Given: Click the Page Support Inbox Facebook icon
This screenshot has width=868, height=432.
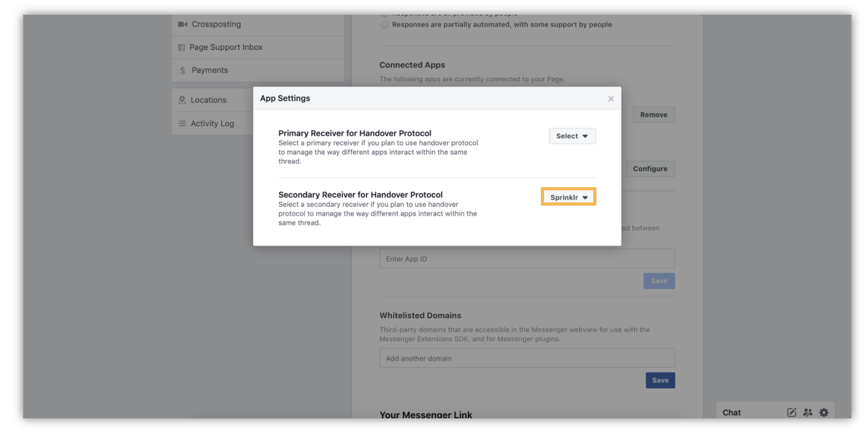Looking at the screenshot, I should tap(182, 47).
